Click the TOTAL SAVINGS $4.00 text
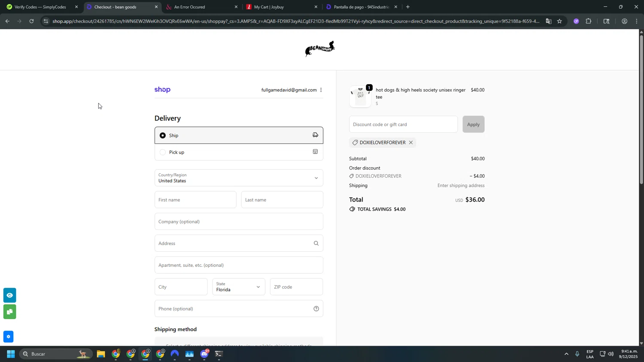Viewport: 644px width, 362px height. click(381, 209)
